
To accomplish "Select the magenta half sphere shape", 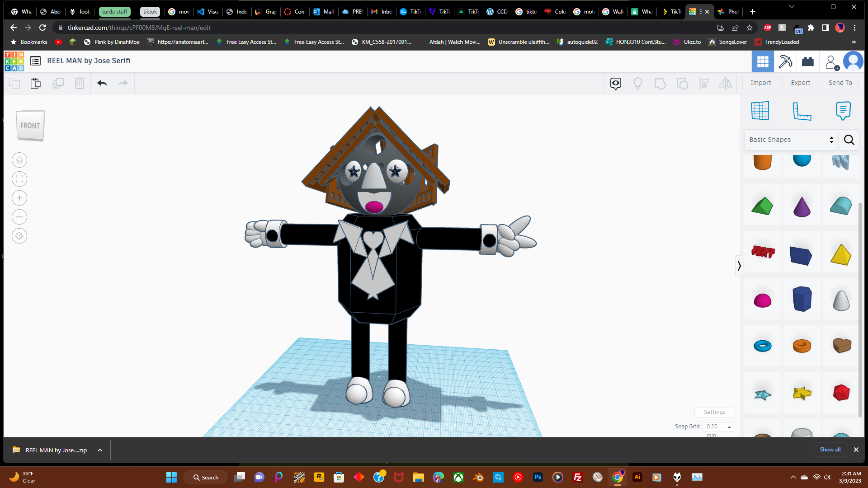I will click(x=762, y=300).
